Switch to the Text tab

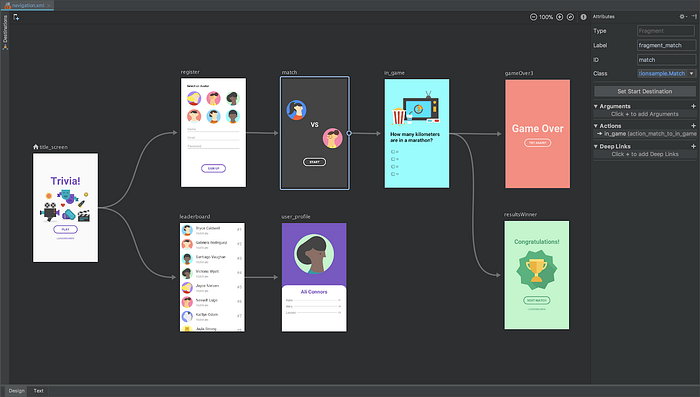coord(39,391)
